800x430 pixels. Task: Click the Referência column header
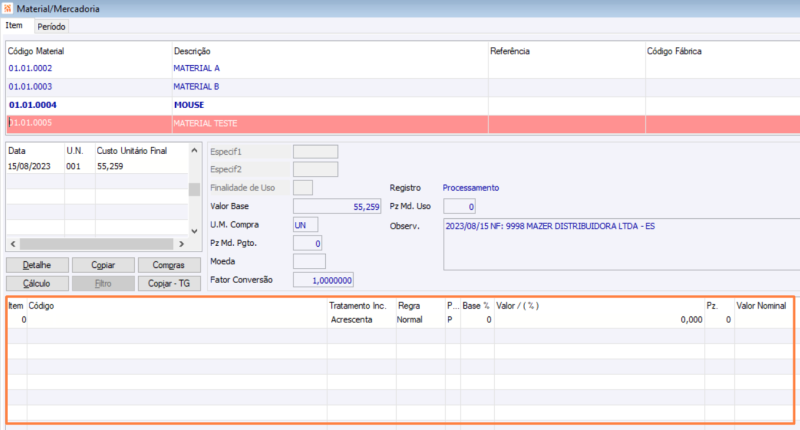510,51
